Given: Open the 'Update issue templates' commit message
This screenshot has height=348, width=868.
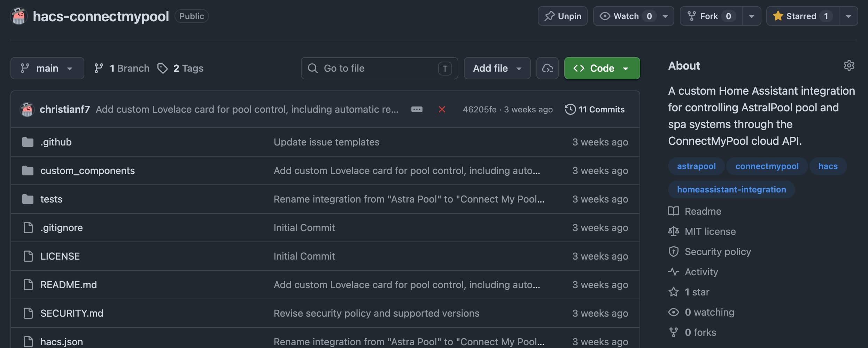Looking at the screenshot, I should pos(326,142).
